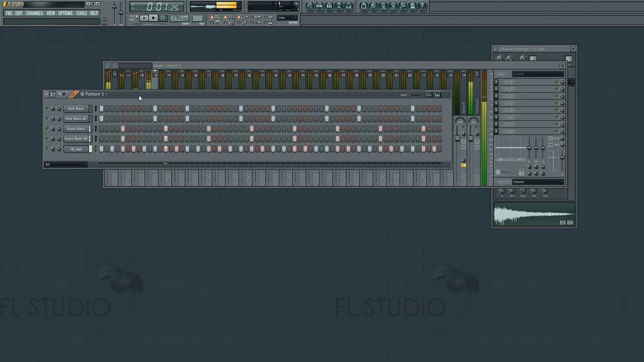Open the HELP menu
Screen dimensions: 644x362
coord(94,13)
